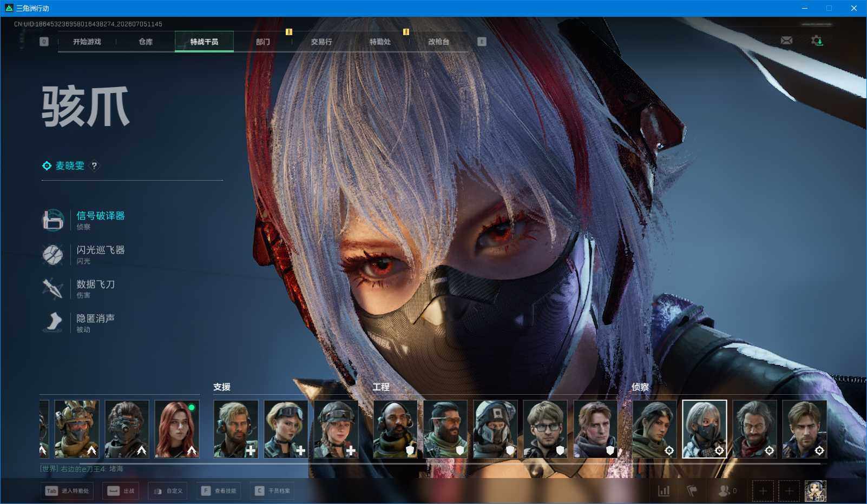Select the 信号破译器 skill icon
The width and height of the screenshot is (867, 504).
coord(53,220)
